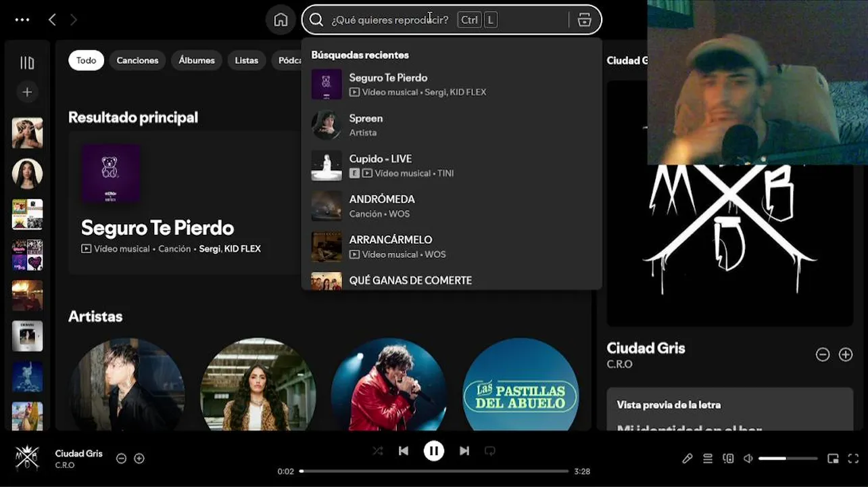Open the second artist woman photo
868x487 pixels.
click(258, 384)
